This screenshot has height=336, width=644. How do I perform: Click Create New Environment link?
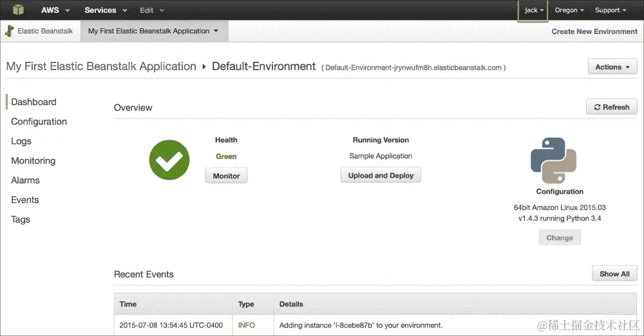click(594, 31)
